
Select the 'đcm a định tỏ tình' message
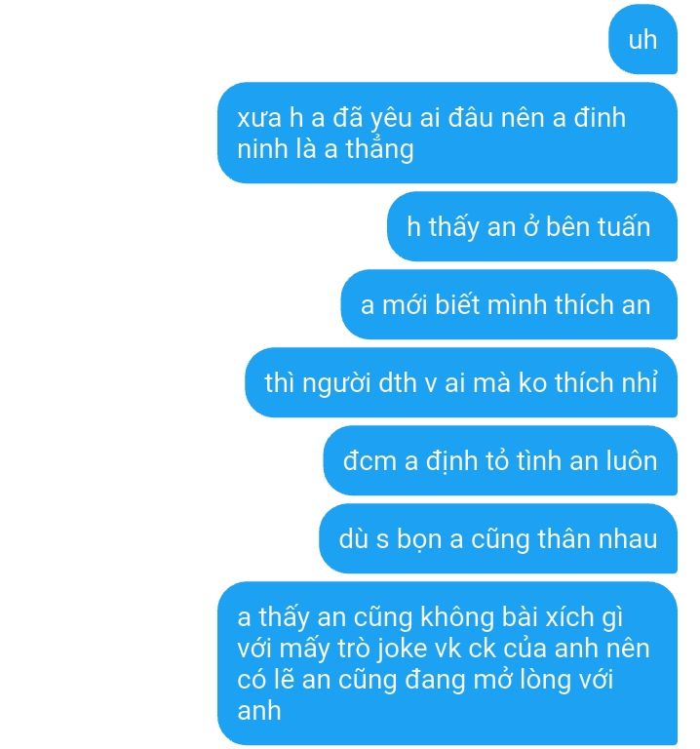(x=500, y=460)
